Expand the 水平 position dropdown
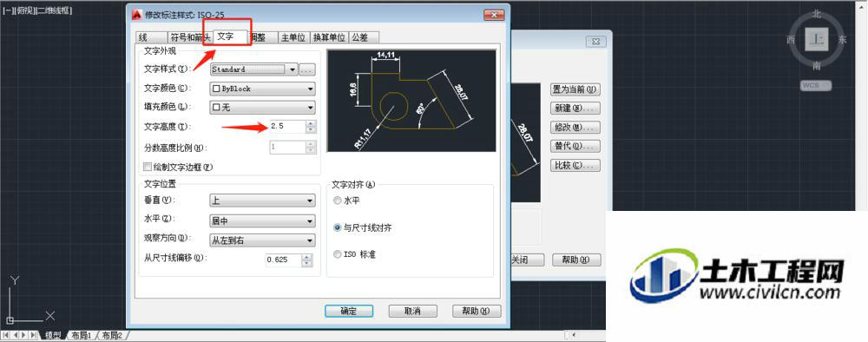The height and width of the screenshot is (342, 868). click(x=262, y=220)
